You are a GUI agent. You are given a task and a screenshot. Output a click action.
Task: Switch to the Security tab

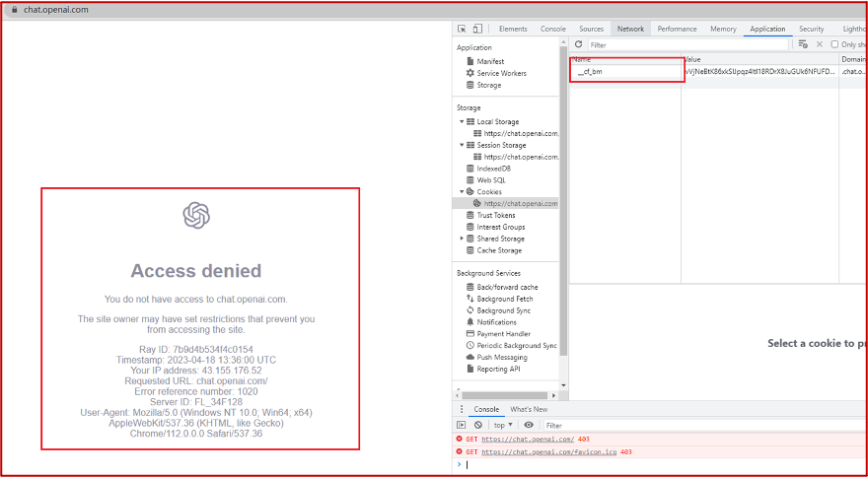(x=812, y=29)
